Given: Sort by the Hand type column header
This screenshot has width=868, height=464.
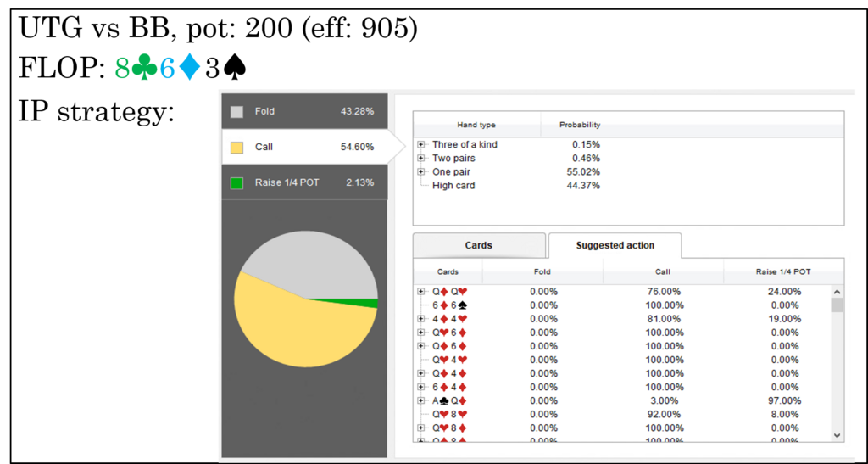Looking at the screenshot, I should tap(476, 125).
